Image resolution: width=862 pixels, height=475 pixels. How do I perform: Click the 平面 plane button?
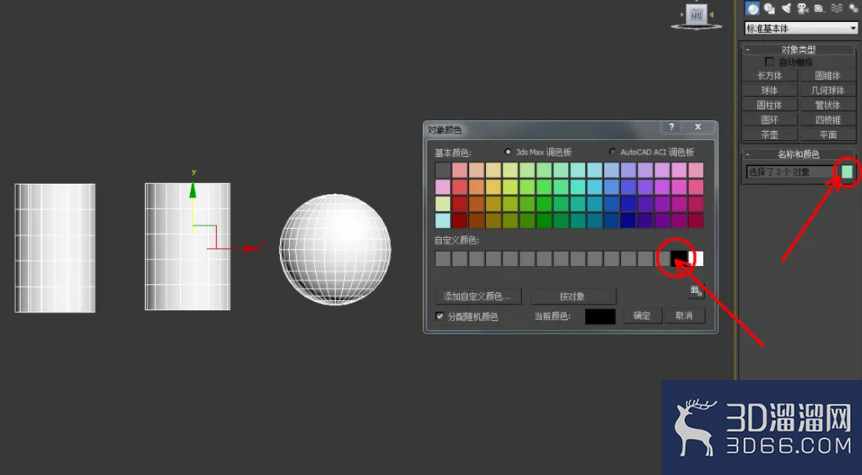pyautogui.click(x=827, y=135)
